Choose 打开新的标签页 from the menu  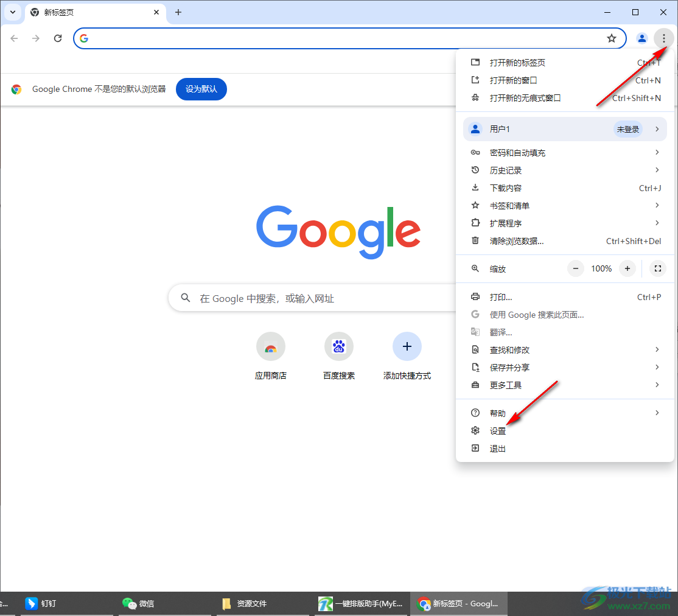tap(565, 63)
